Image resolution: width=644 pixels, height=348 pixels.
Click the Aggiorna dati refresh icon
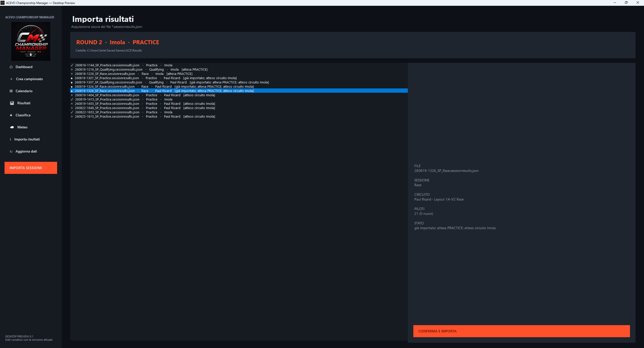[11, 152]
